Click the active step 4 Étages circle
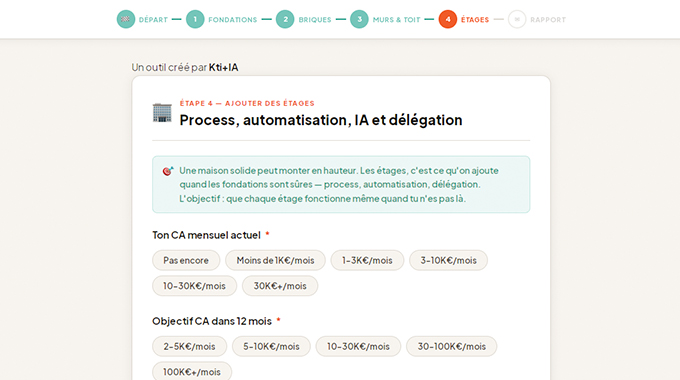Screen dimensions: 680x380 (448, 19)
